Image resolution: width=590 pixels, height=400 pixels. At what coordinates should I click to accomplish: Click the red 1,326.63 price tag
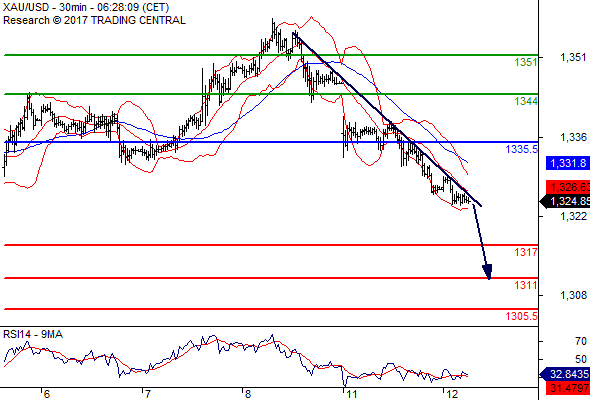(568, 187)
